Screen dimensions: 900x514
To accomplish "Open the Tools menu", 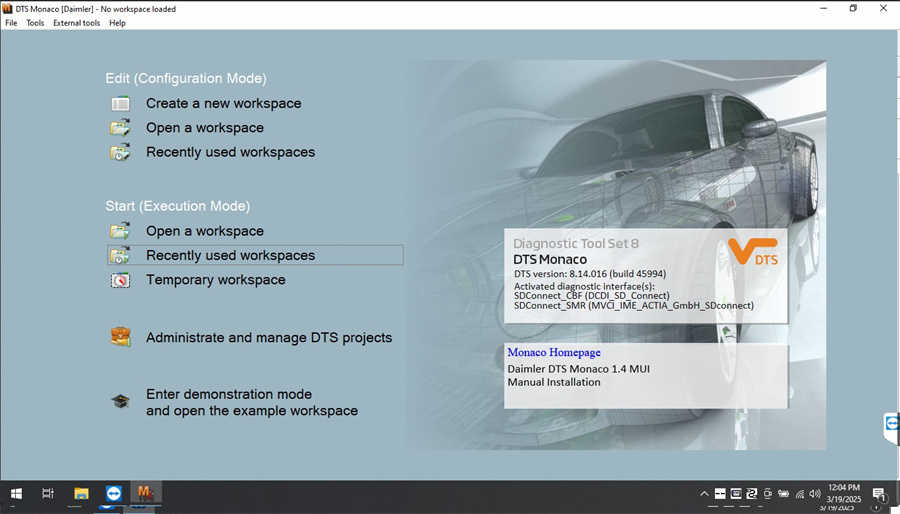I will (x=35, y=23).
